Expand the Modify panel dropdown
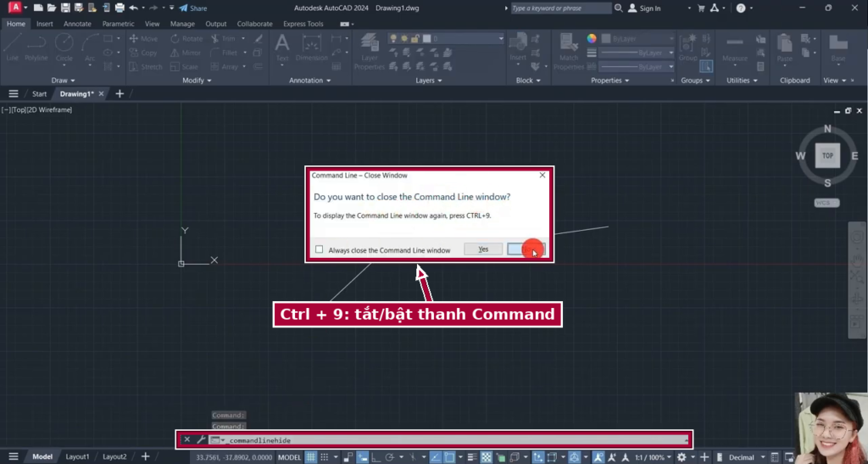868x464 pixels. pos(197,81)
